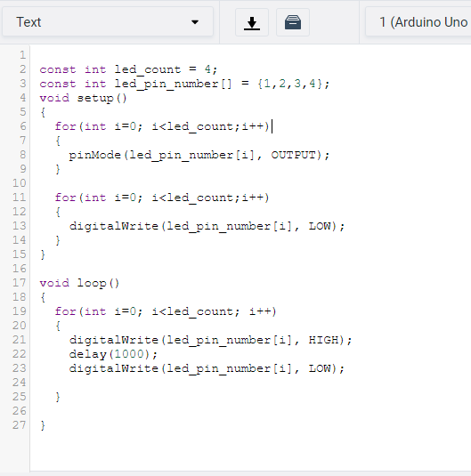Click the HIGH keyword in digitalWrite
This screenshot has width=471, height=476.
point(323,340)
